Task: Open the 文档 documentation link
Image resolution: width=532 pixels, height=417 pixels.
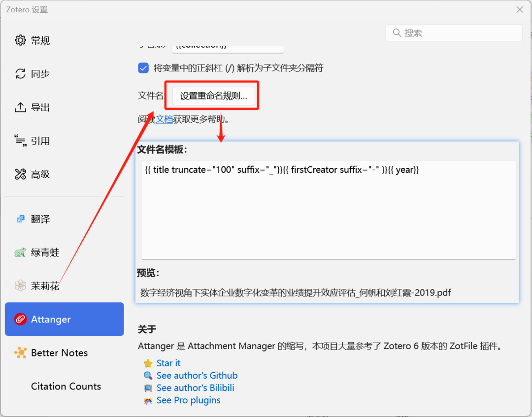Action: point(164,119)
